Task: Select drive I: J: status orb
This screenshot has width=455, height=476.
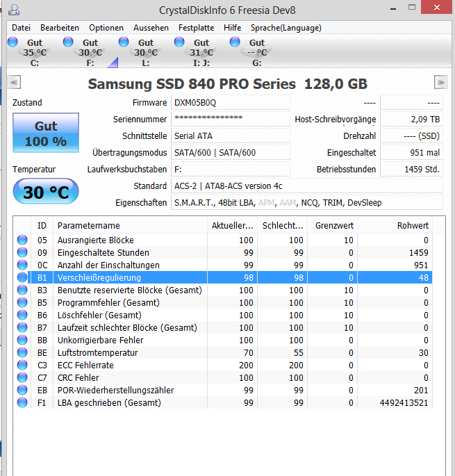Action: point(179,42)
